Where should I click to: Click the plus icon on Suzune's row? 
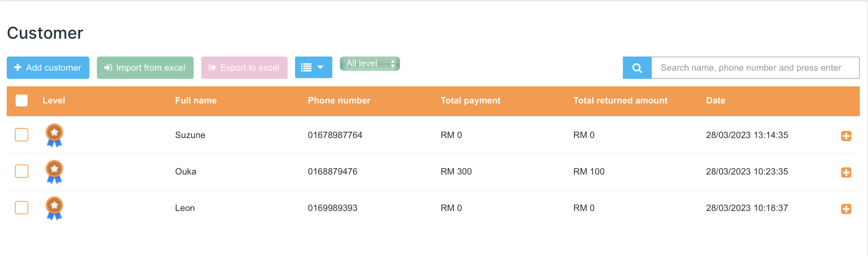point(846,136)
